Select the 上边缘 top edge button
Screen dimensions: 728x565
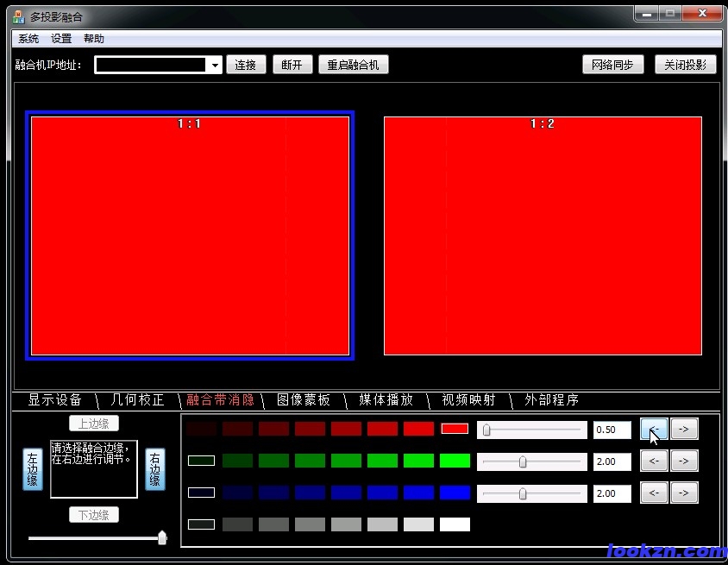click(94, 424)
